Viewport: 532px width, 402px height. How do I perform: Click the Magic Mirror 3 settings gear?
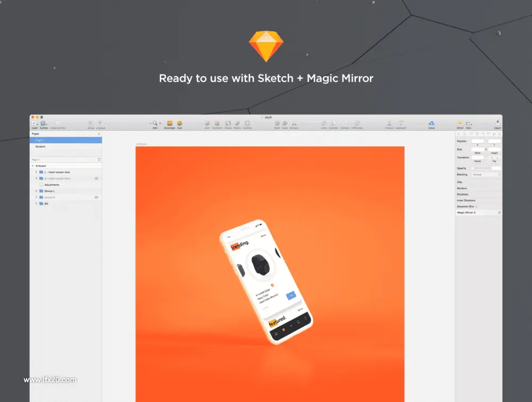(499, 213)
